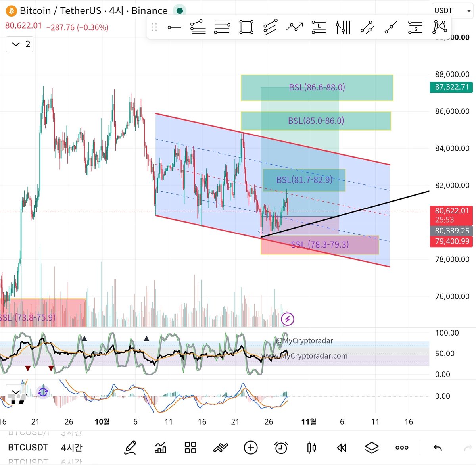Select the disjoint channel two-line tool
This screenshot has height=465, width=476.
click(x=367, y=27)
